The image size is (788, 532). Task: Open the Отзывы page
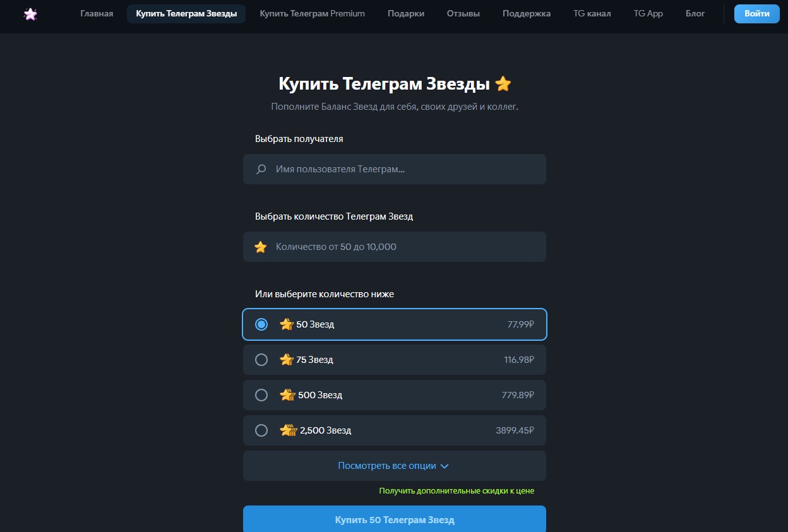click(x=463, y=13)
